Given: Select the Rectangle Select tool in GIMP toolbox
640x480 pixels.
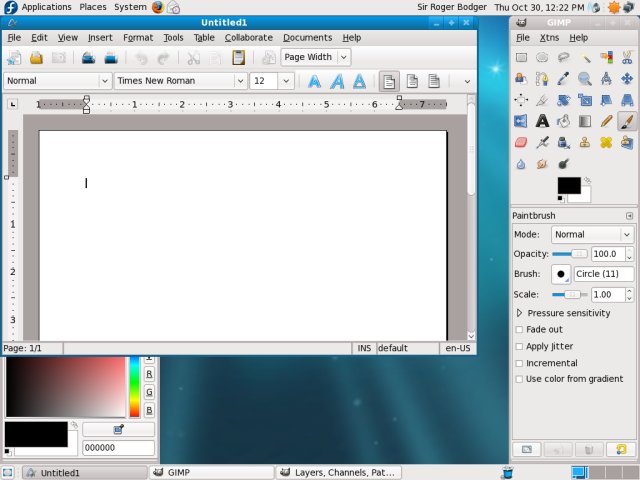Looking at the screenshot, I should click(x=521, y=58).
